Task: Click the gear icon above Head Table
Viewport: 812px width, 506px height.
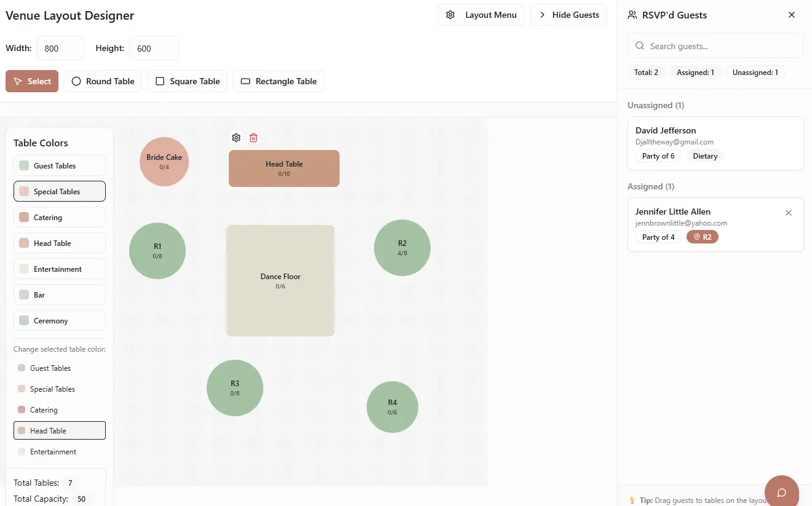Action: click(x=236, y=138)
